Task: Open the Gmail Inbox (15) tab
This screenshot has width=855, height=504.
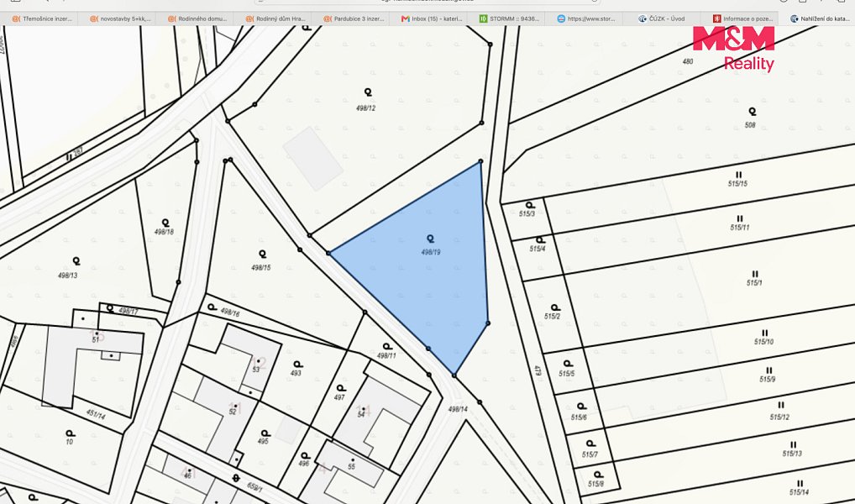Action: (432, 18)
